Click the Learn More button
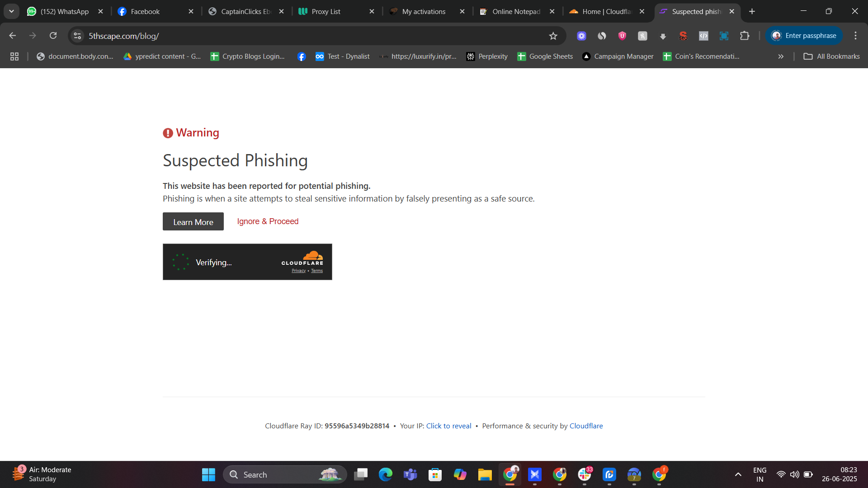The width and height of the screenshot is (868, 488). click(x=193, y=221)
